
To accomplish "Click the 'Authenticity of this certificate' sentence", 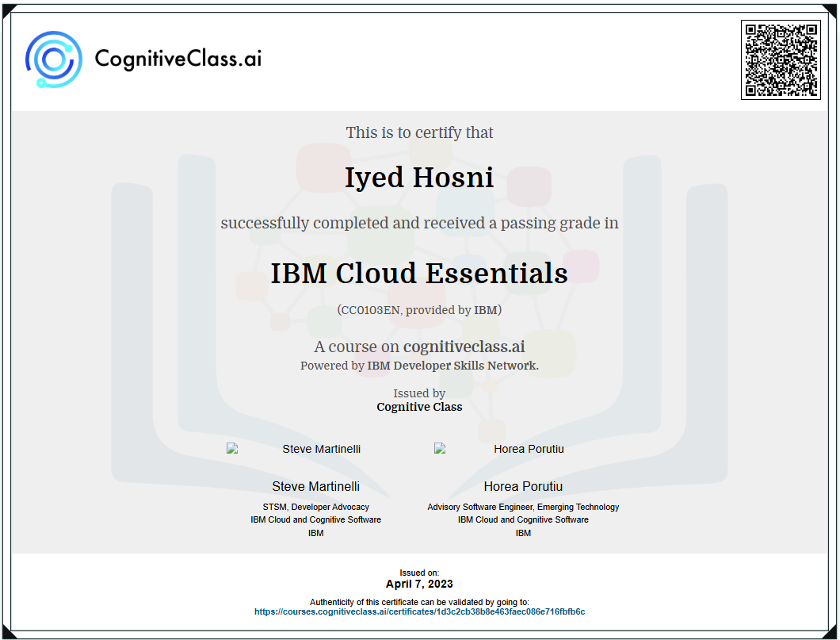I will pyautogui.click(x=419, y=602).
